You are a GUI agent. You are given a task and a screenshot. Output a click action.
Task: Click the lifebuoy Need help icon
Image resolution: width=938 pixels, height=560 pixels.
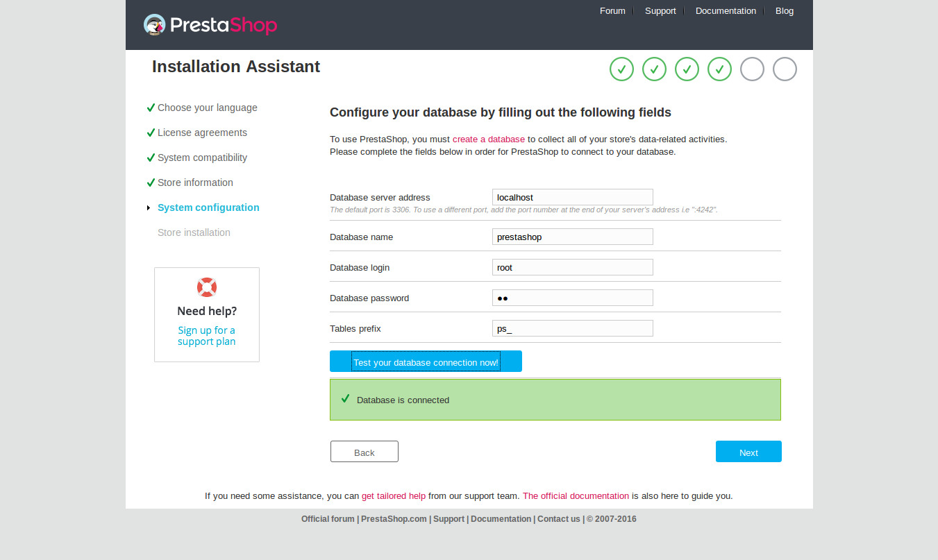(207, 287)
